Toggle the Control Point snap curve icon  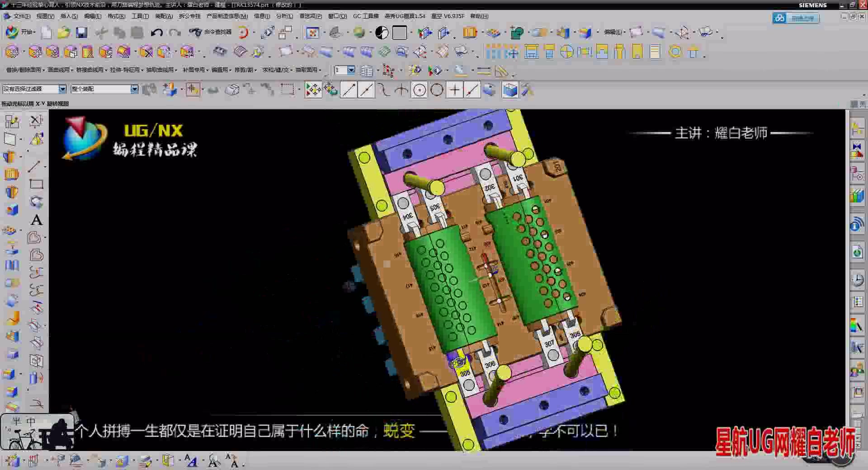tap(384, 90)
